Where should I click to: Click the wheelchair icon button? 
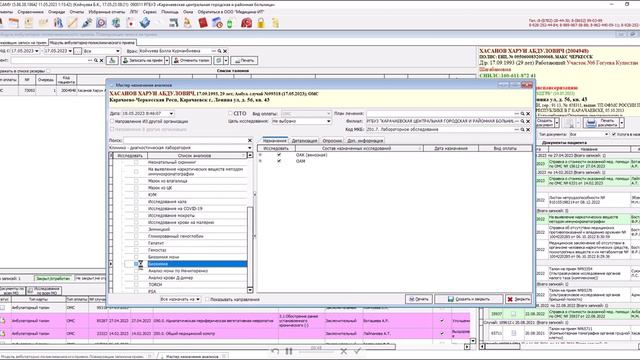pos(112,60)
